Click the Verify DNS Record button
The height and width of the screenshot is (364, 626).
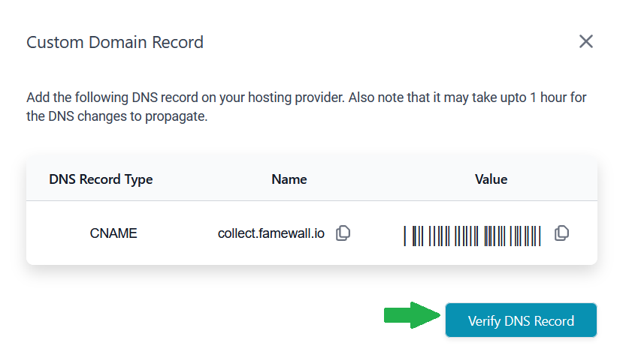[x=521, y=320]
